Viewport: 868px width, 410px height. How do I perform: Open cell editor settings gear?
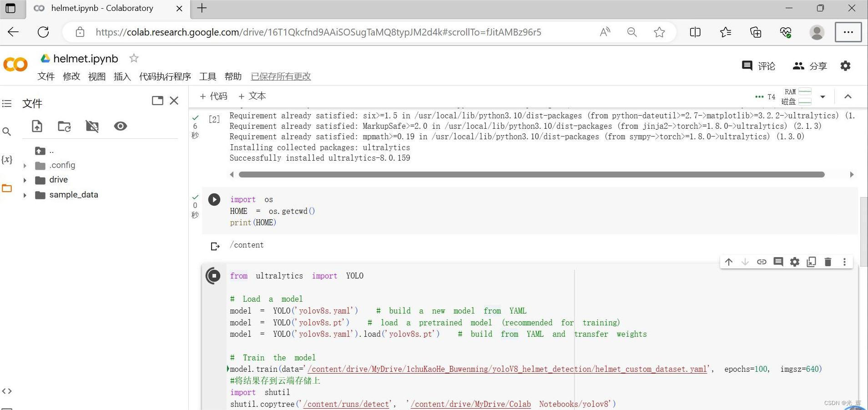tap(795, 262)
